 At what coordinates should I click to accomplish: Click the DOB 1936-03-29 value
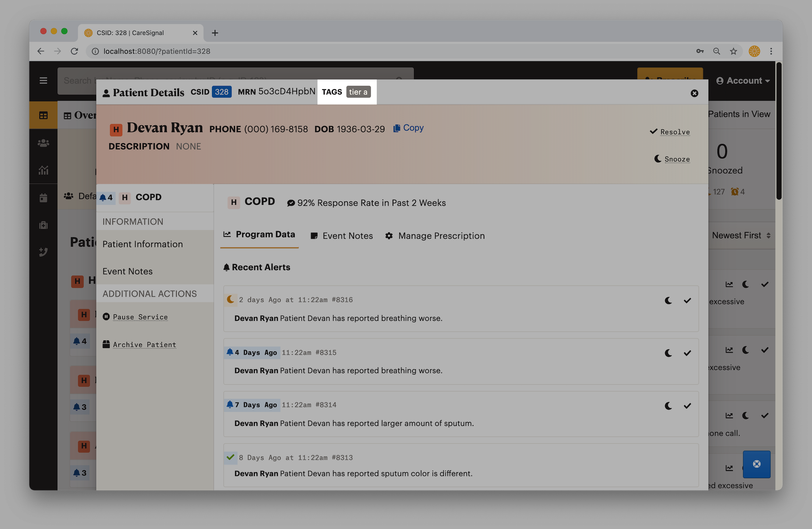tap(361, 129)
